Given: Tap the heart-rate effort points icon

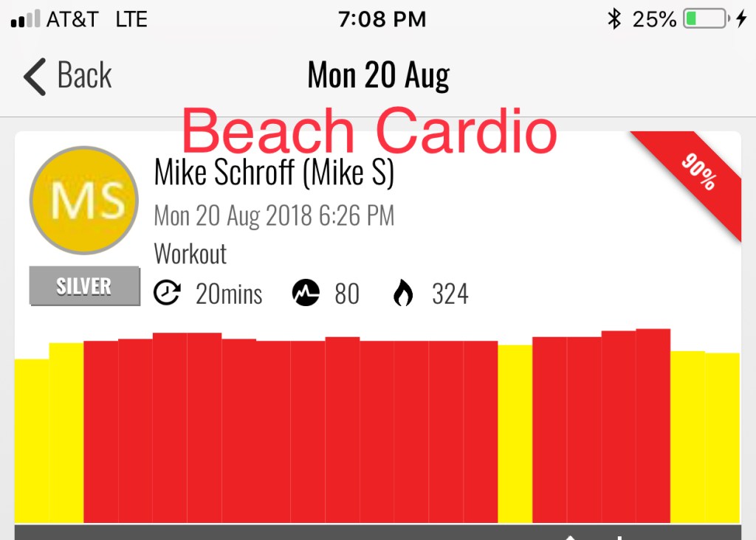Looking at the screenshot, I should (306, 294).
